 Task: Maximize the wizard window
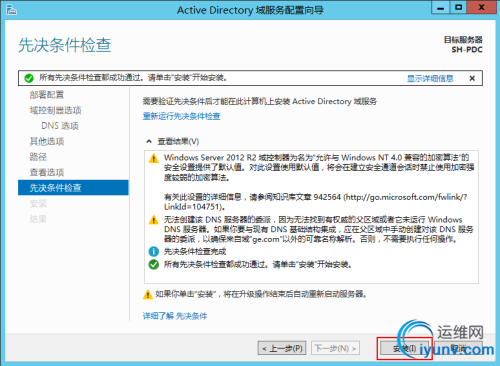[x=458, y=7]
